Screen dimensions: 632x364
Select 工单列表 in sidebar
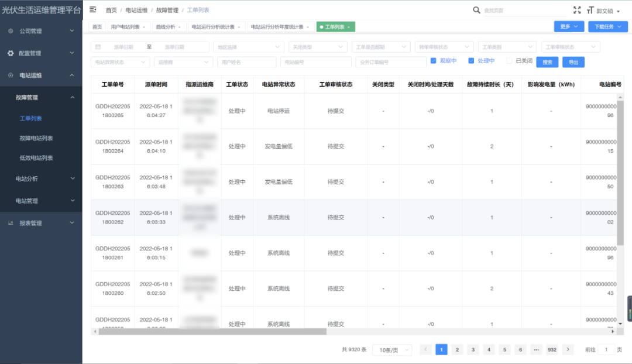(30, 118)
